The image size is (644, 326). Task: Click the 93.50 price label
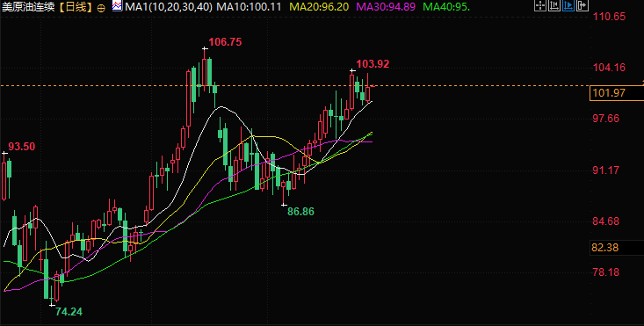click(x=22, y=147)
